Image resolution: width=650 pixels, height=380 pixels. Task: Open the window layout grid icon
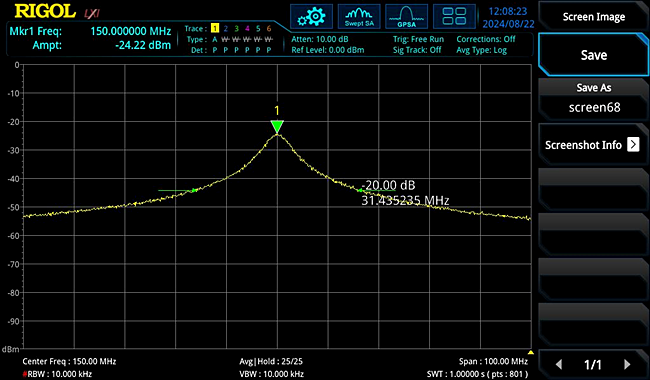pos(454,17)
